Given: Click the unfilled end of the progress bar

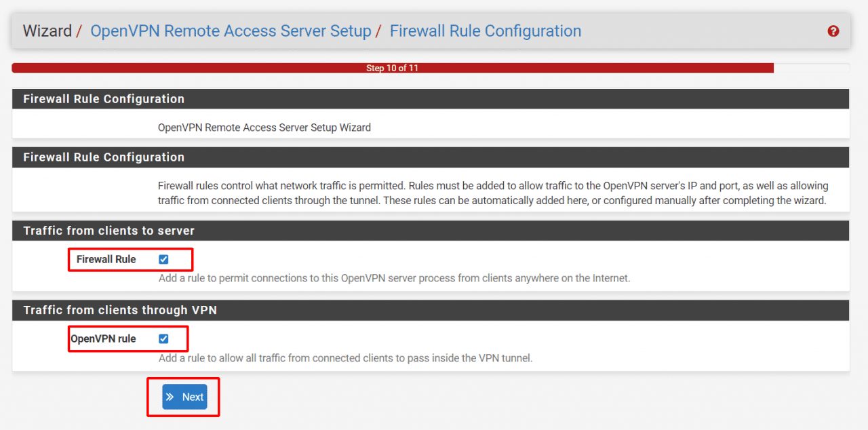Looking at the screenshot, I should [811, 68].
